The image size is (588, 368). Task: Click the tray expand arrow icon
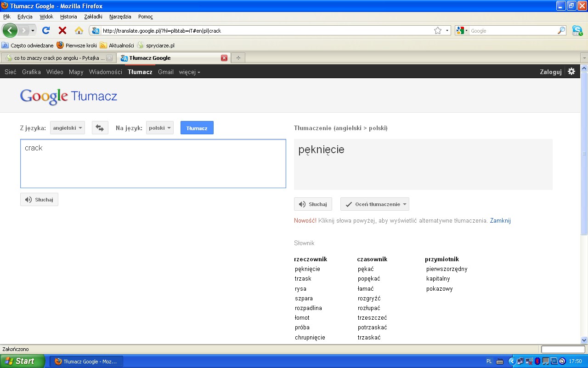tap(512, 362)
